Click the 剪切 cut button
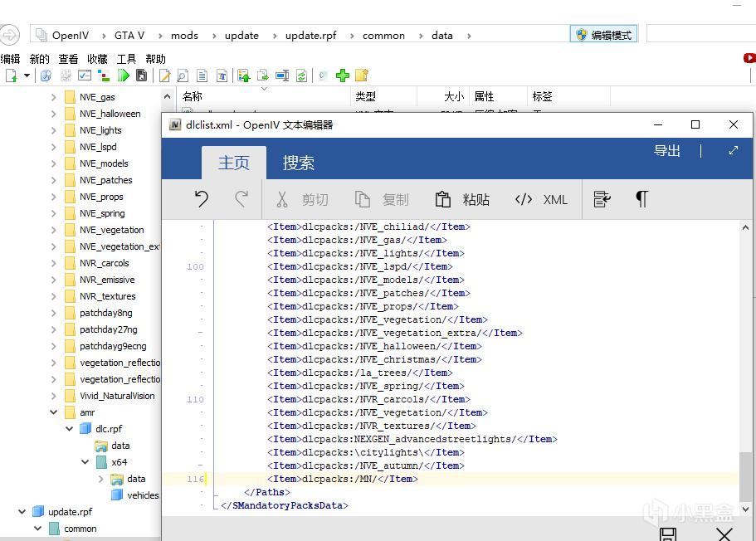Viewport: 756px width, 541px height. pyautogui.click(x=302, y=200)
